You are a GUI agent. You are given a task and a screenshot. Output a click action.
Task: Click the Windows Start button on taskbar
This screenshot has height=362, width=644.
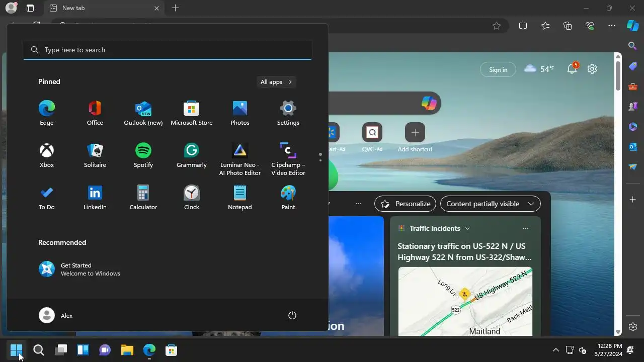point(16,350)
